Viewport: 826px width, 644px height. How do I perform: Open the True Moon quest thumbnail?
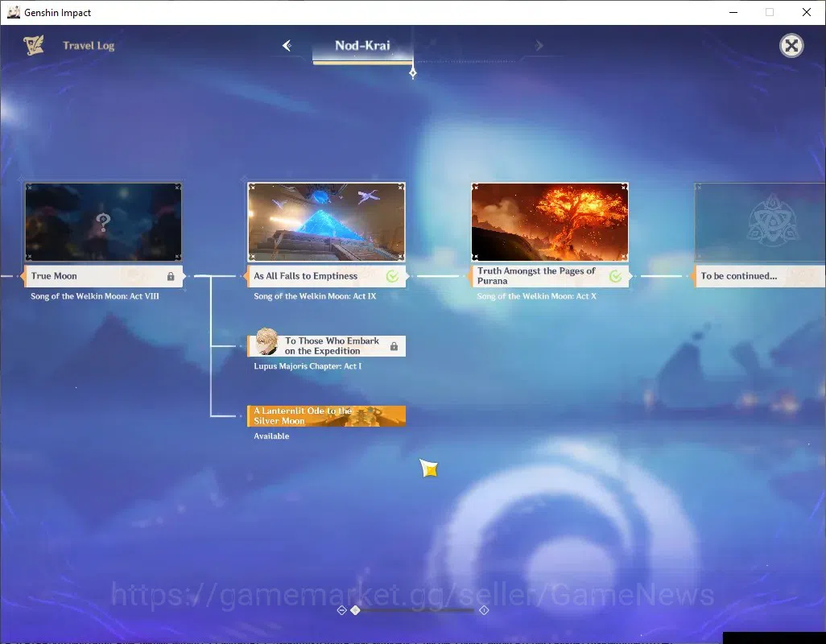click(103, 221)
